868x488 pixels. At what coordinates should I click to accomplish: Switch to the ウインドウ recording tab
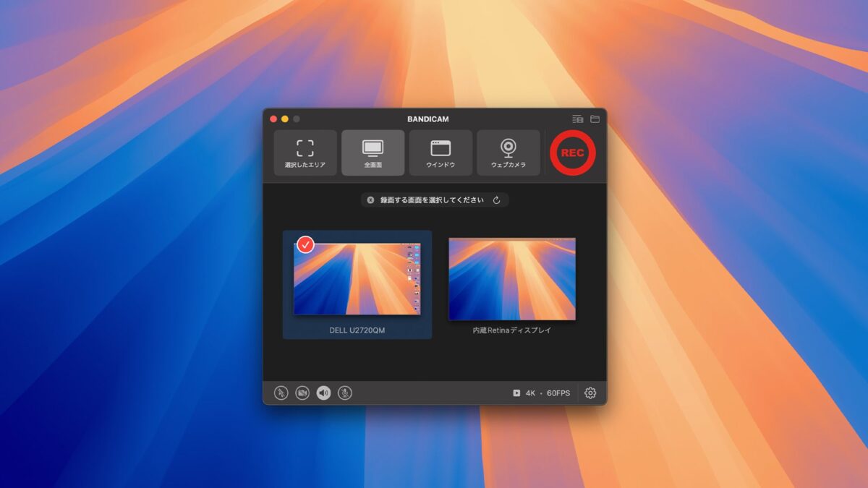tap(441, 153)
